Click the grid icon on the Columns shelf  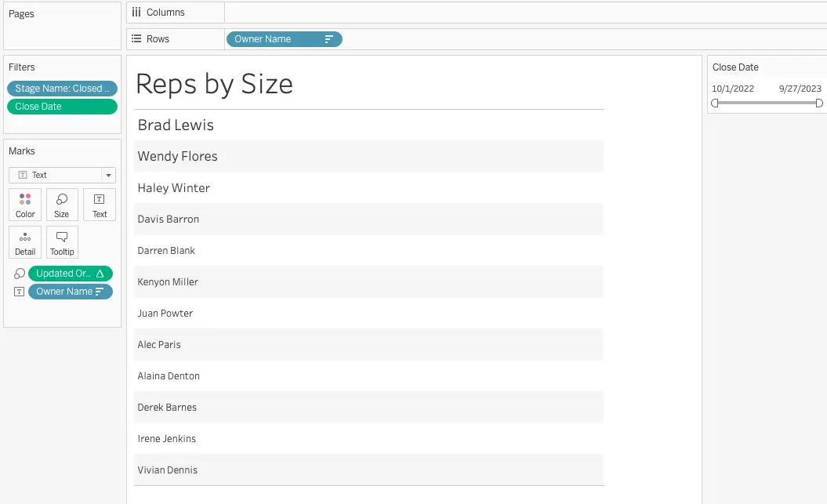[137, 12]
